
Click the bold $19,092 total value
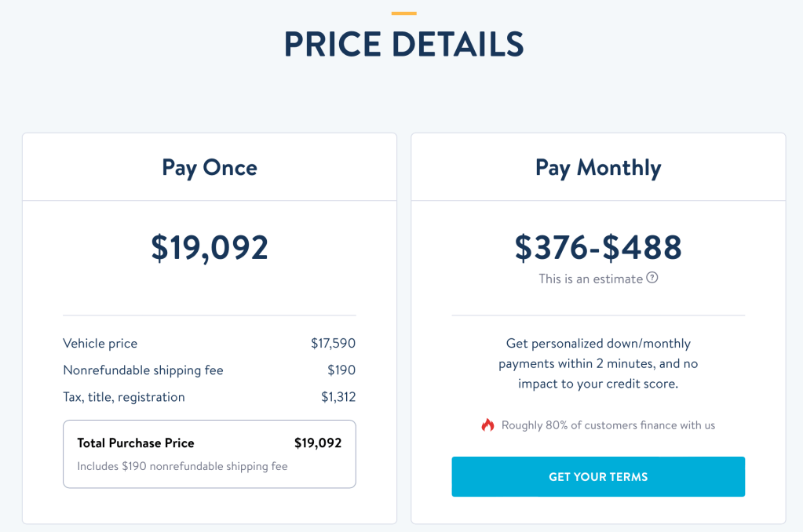click(x=318, y=443)
